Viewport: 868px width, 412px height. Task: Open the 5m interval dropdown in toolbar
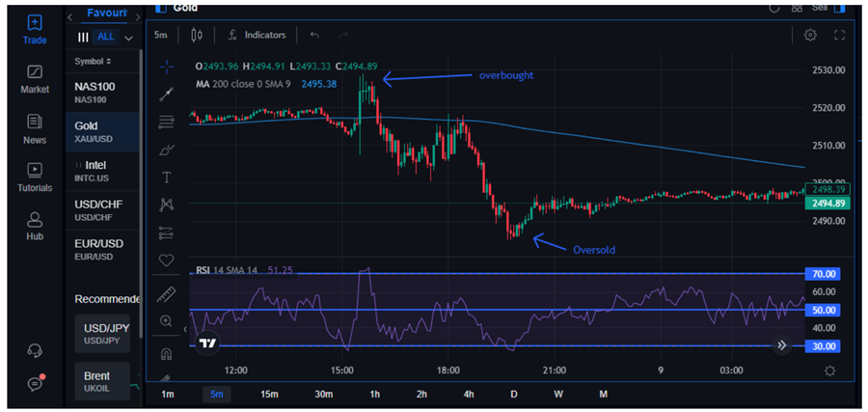click(161, 35)
